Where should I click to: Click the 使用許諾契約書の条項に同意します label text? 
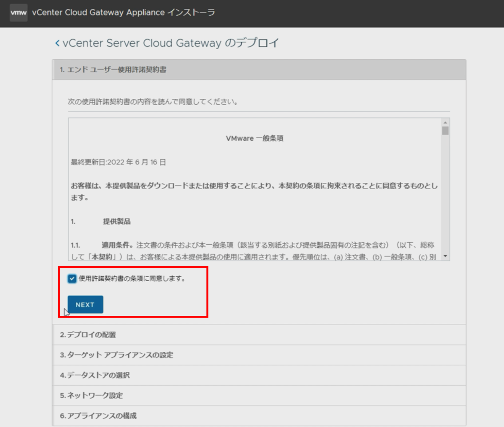point(132,279)
